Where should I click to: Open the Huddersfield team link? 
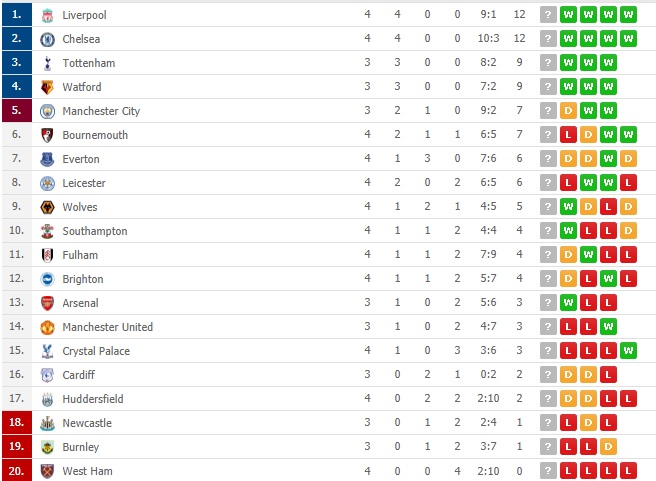point(93,399)
